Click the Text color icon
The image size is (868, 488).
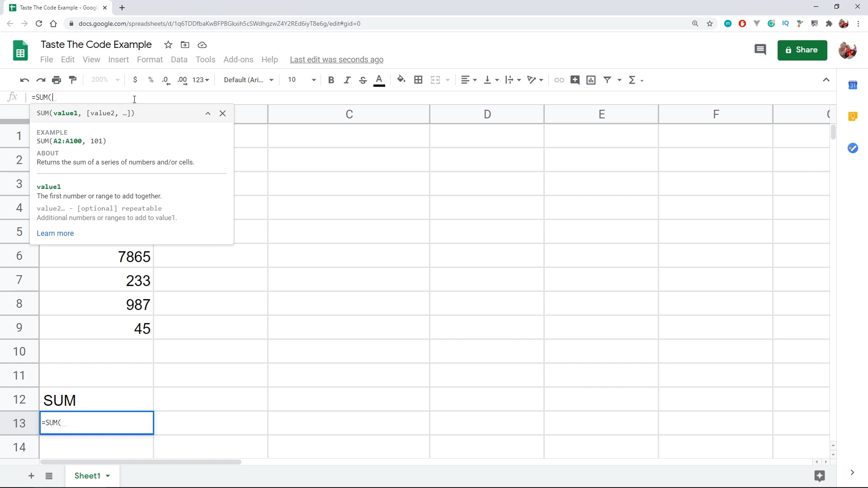coord(379,80)
